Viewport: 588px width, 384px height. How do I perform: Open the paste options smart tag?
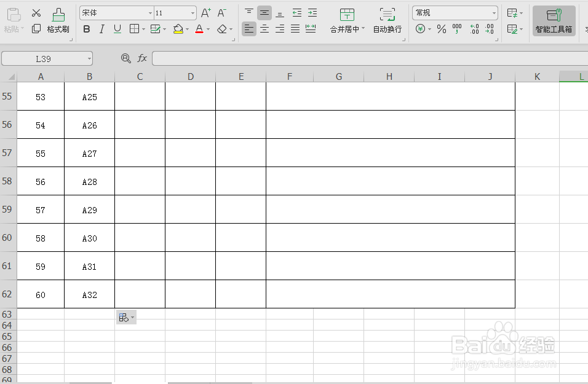click(126, 318)
